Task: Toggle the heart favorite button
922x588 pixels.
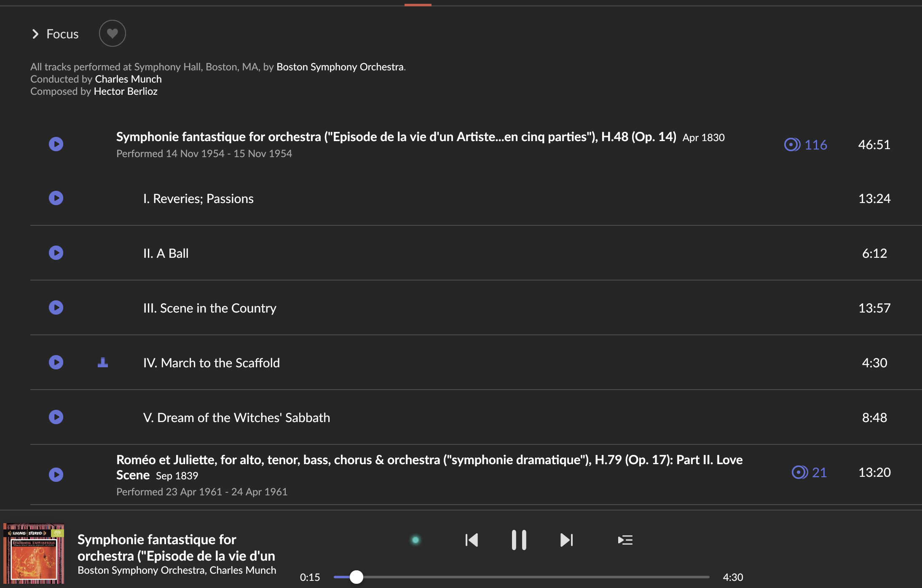Action: coord(112,33)
